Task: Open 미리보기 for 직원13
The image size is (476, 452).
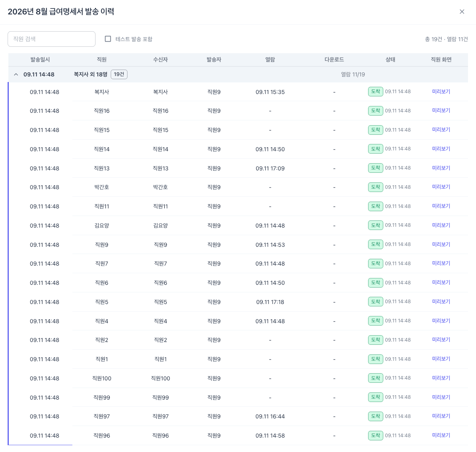Action: click(x=441, y=168)
